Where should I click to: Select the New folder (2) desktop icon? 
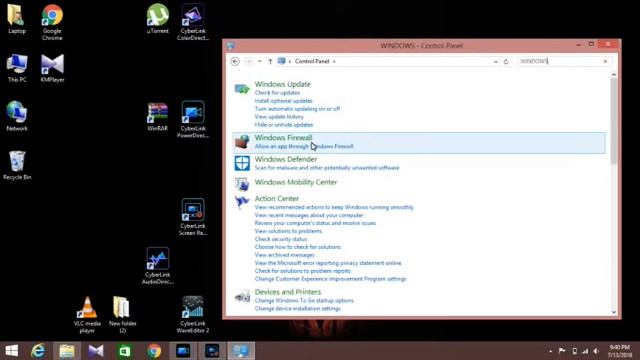click(122, 315)
